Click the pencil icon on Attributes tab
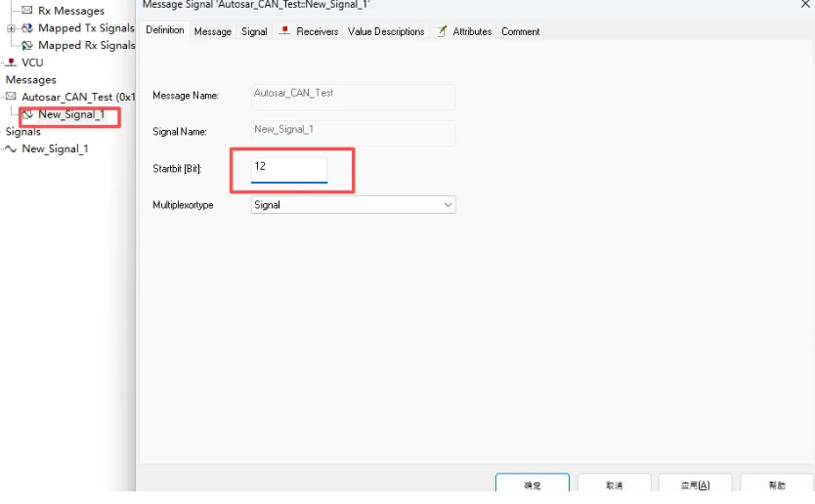815x504 pixels. point(442,31)
